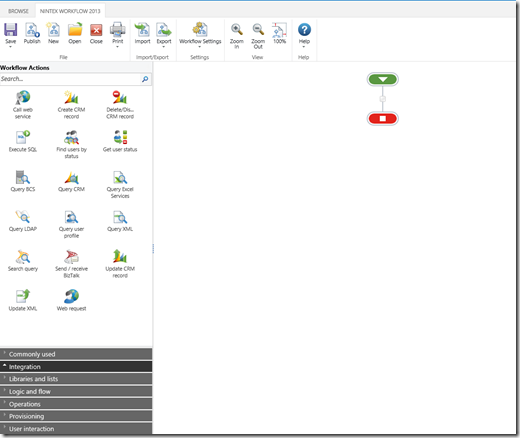520x438 pixels.
Task: Pick the Query LDAP action
Action: (23, 221)
